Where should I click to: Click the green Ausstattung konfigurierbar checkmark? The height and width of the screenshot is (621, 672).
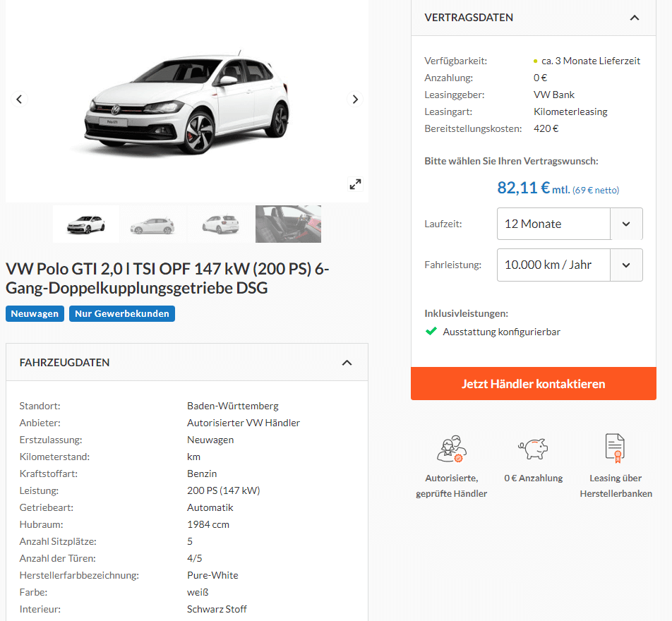coord(431,331)
